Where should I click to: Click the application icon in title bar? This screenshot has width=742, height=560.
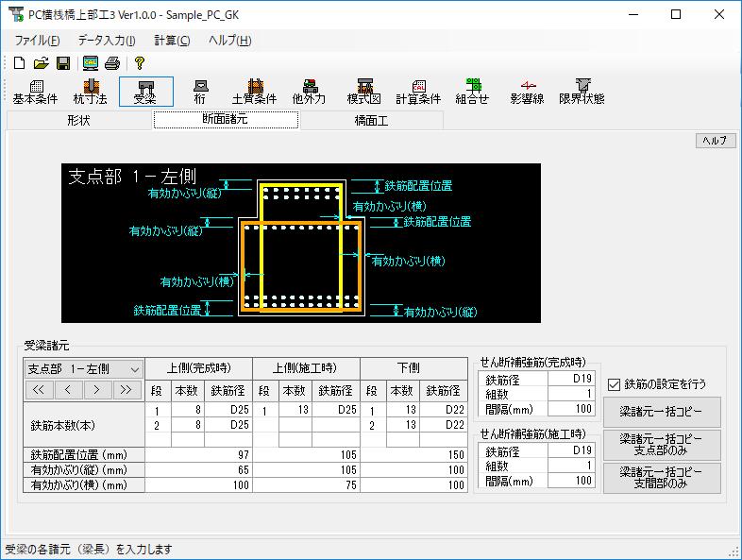point(16,14)
